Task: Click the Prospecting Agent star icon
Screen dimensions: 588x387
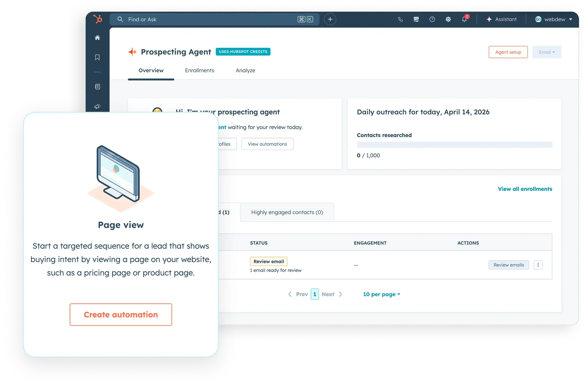Action: point(132,52)
